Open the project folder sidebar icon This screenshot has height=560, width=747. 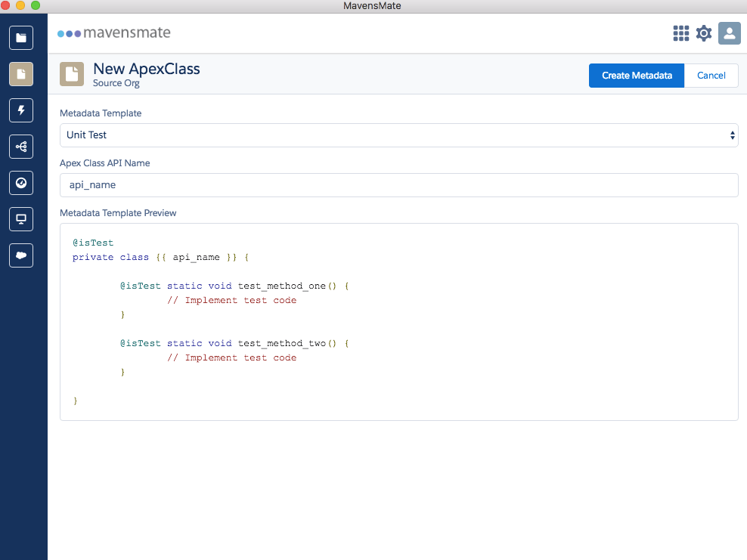[21, 38]
